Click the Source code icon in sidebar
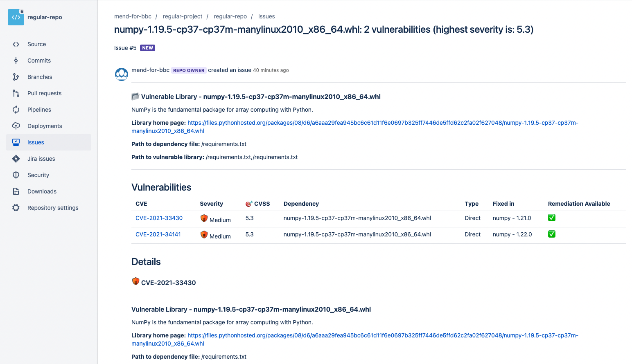 pos(16,44)
